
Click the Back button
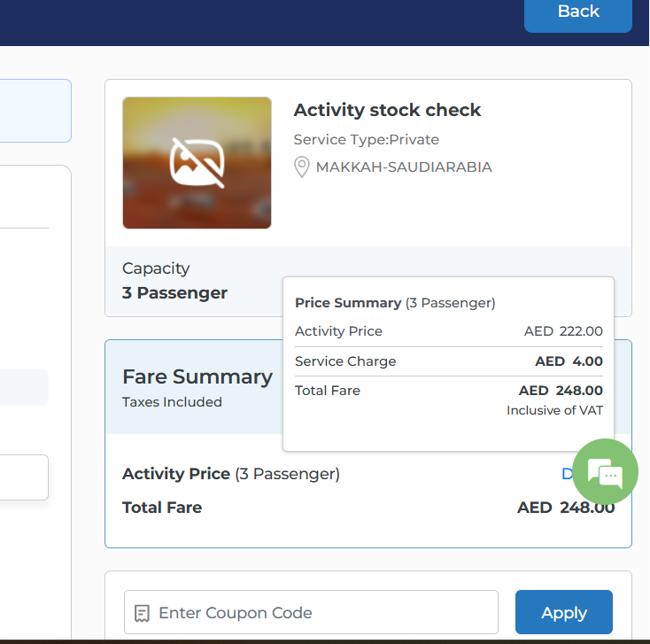(x=577, y=12)
